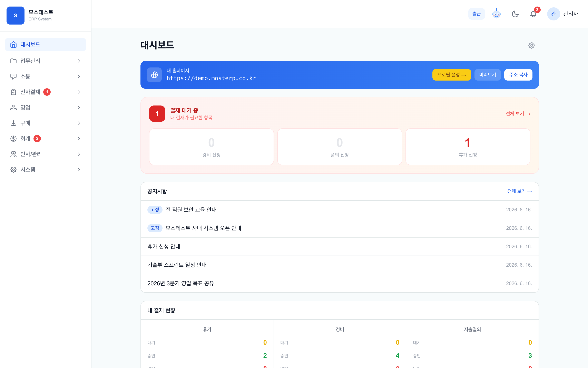Image resolution: width=588 pixels, height=368 pixels.
Task: Expand the 회계 menu chevron
Action: coord(79,138)
